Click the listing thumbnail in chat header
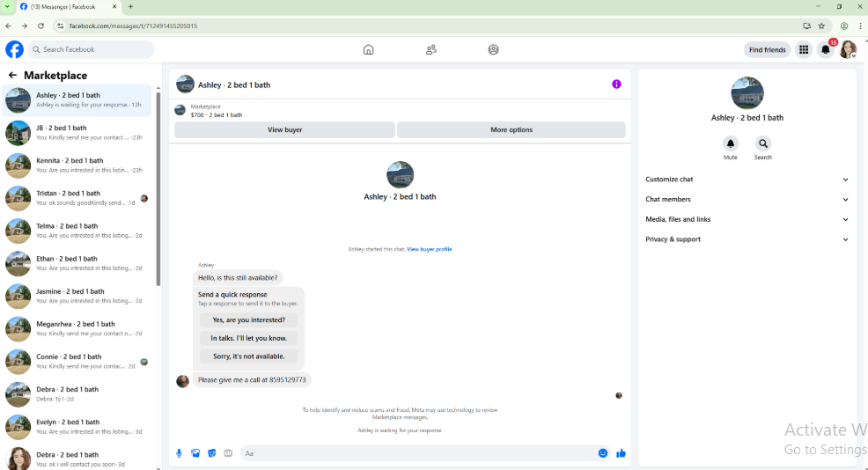The height and width of the screenshot is (470, 868). coord(185,84)
